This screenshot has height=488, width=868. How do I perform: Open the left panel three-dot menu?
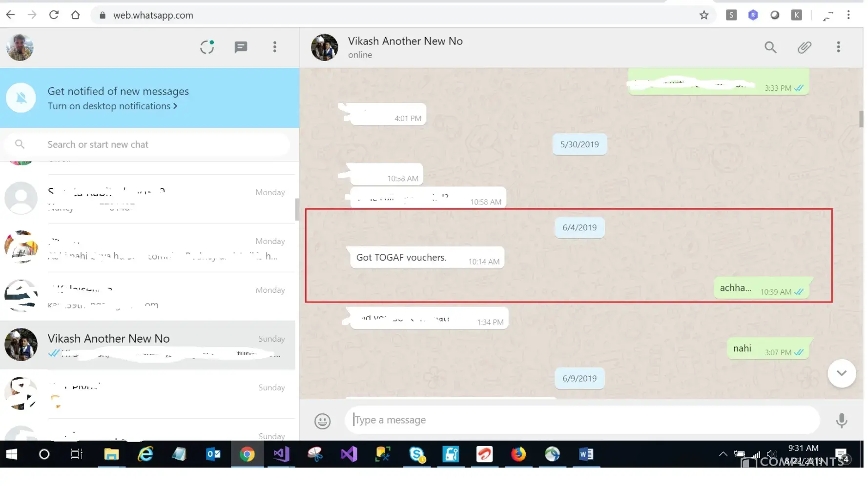coord(275,47)
